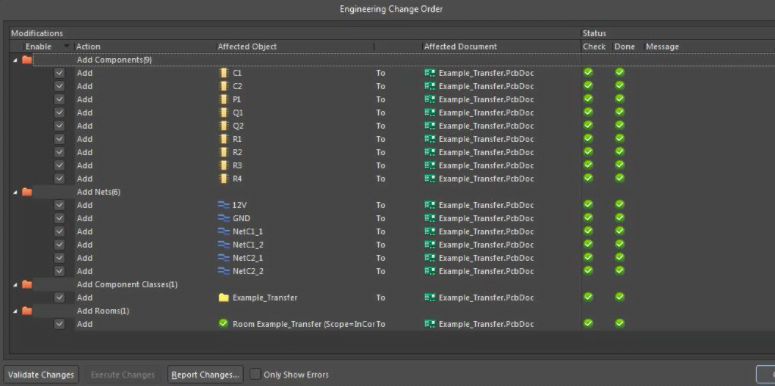Click the Add Component Classes folder icon

point(27,284)
